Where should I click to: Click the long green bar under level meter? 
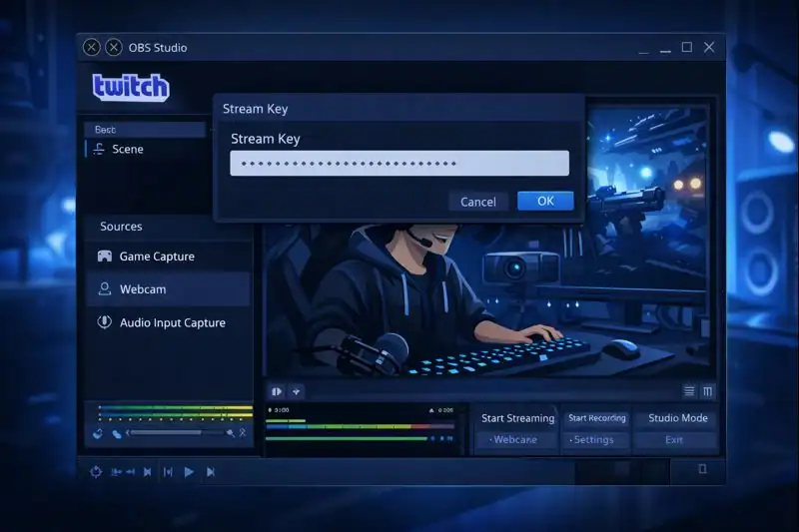pyautogui.click(x=347, y=438)
